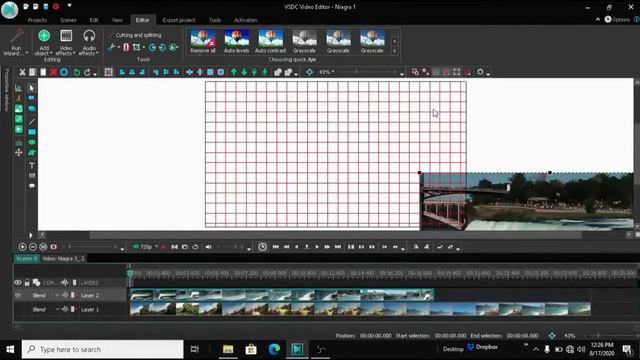
Task: Click the timeline zoom-out minus icon
Action: (x=33, y=247)
